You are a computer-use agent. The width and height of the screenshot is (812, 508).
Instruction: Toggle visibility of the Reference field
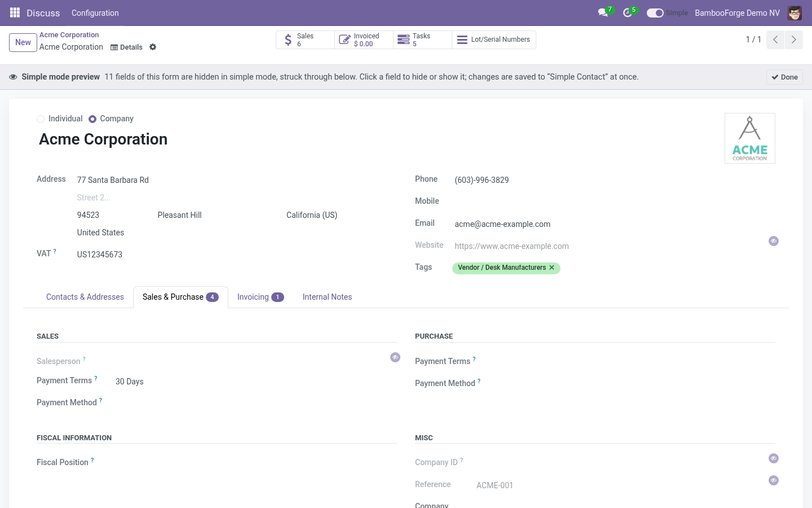pos(774,480)
